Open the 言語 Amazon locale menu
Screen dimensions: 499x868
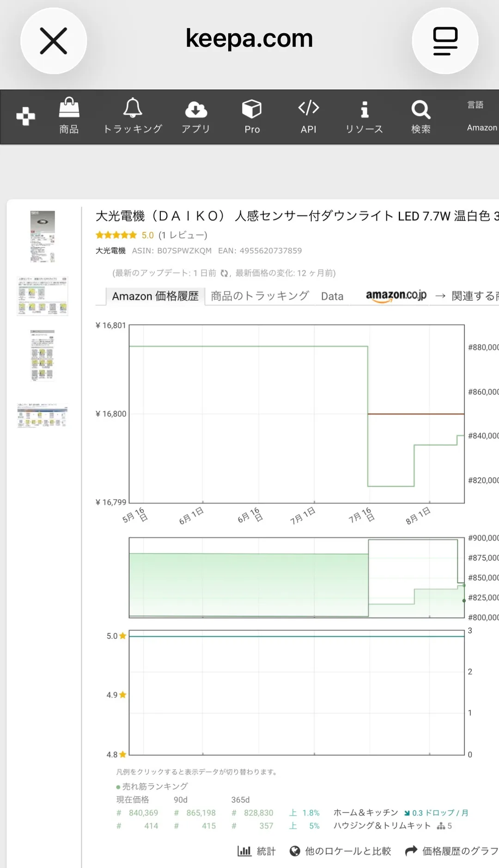(x=482, y=116)
